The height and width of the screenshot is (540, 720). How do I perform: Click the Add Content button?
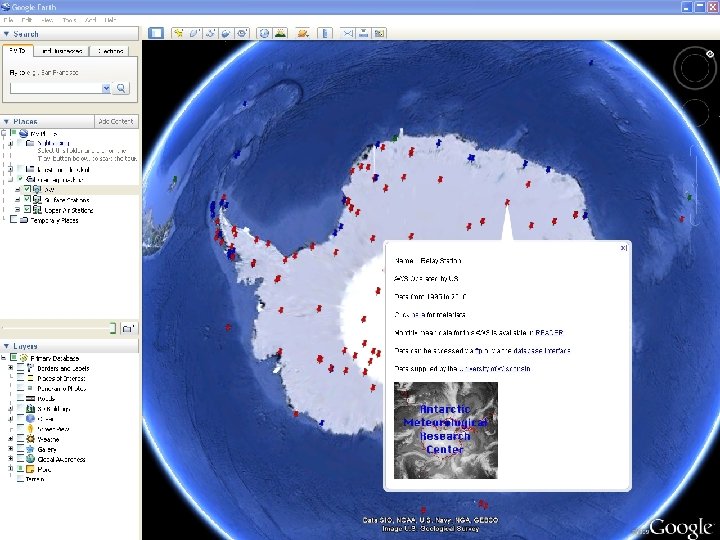click(116, 121)
